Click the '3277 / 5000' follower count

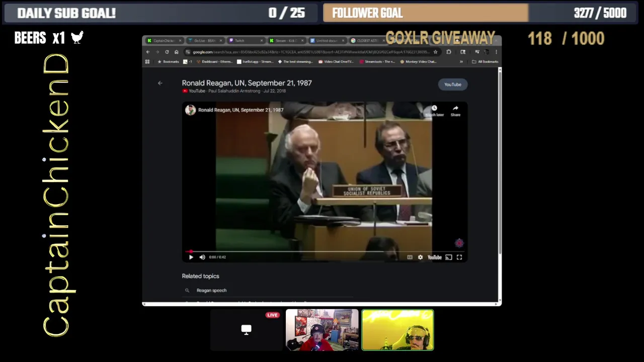click(x=600, y=13)
